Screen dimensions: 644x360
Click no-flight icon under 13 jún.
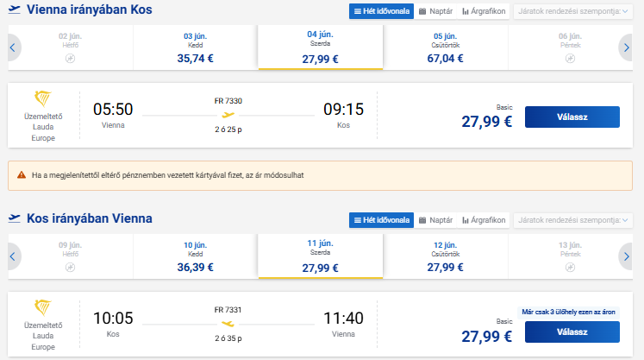tap(570, 268)
